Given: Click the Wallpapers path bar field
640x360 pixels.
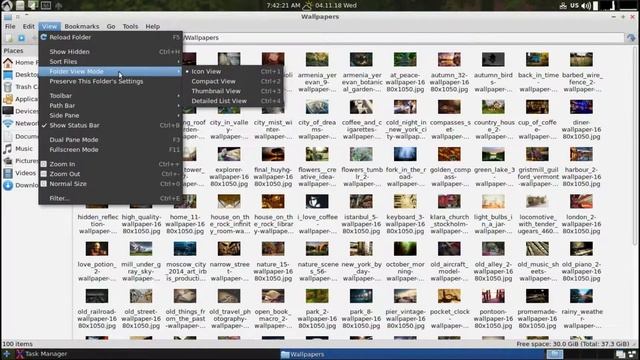Looking at the screenshot, I should [x=402, y=38].
